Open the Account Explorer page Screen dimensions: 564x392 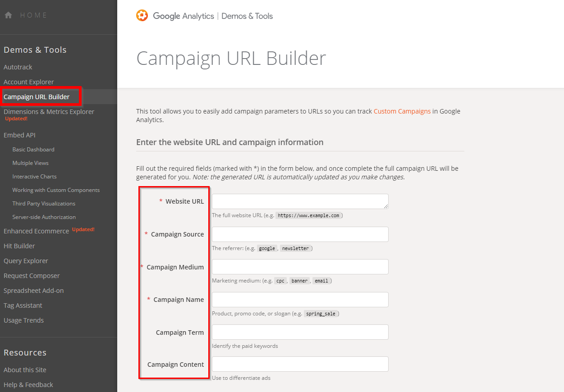pos(29,82)
